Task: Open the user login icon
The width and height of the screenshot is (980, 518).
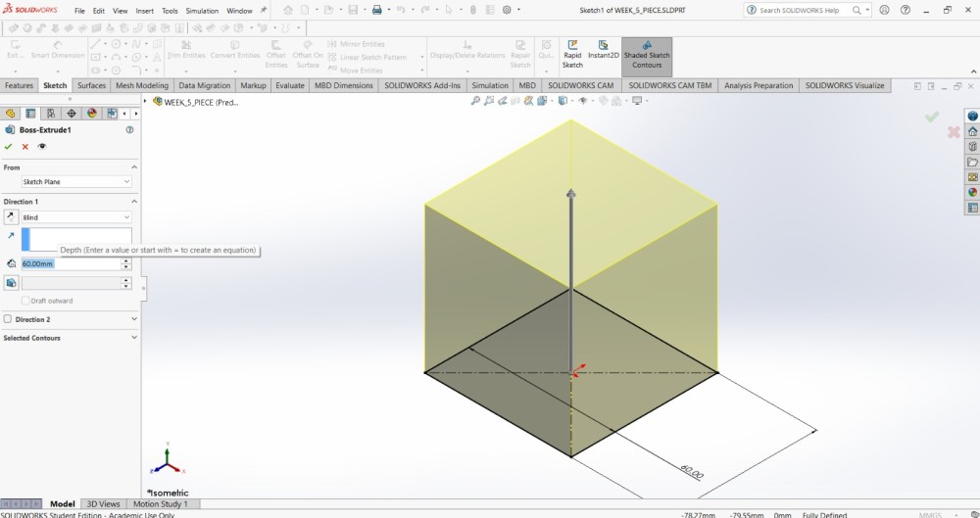Action: 884,10
